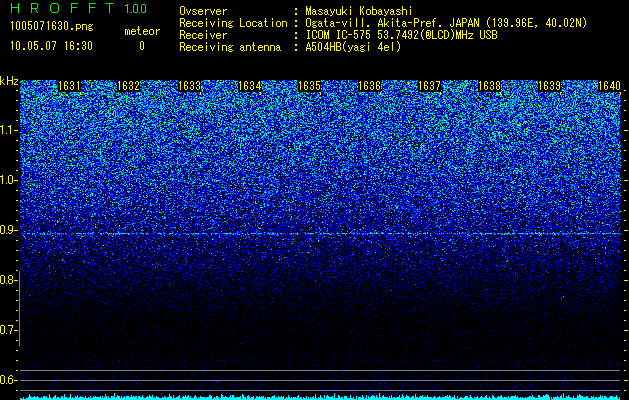Screen dimensions: 629x400
Task: Click the Receiving antenna label
Action: click(230, 47)
